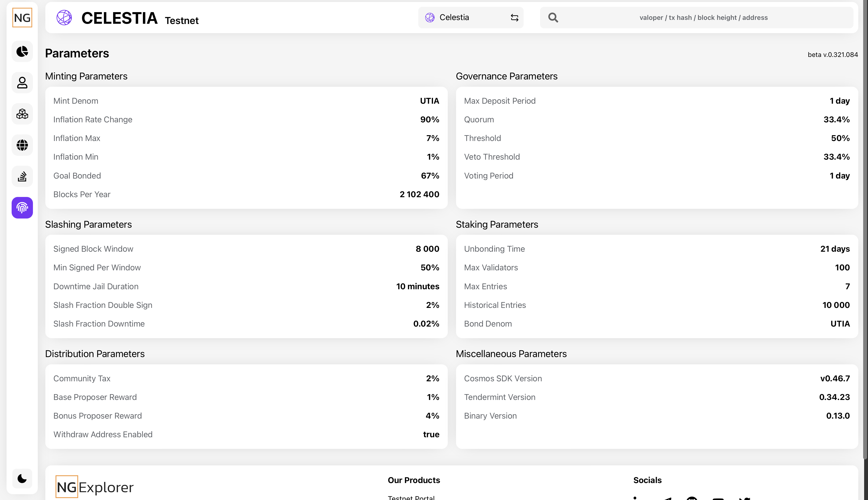Viewport: 868px width, 500px height.
Task: Toggle the chain switcher arrows icon
Action: [514, 17]
